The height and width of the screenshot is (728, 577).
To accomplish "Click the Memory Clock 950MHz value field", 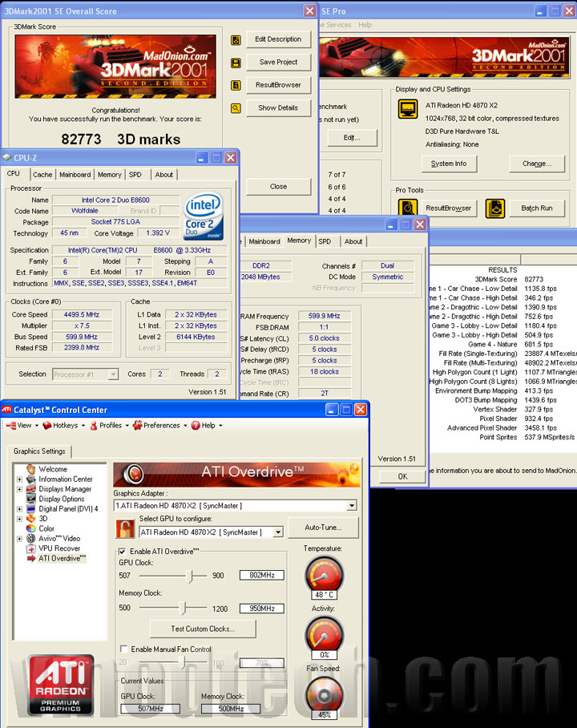I will coord(262,609).
